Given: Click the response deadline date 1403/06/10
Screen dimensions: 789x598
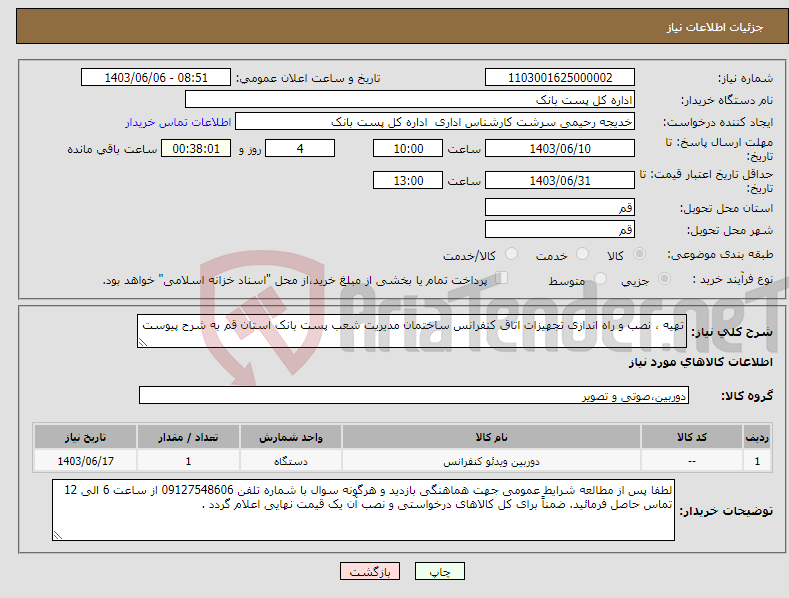Looking at the screenshot, I should click(x=560, y=148).
